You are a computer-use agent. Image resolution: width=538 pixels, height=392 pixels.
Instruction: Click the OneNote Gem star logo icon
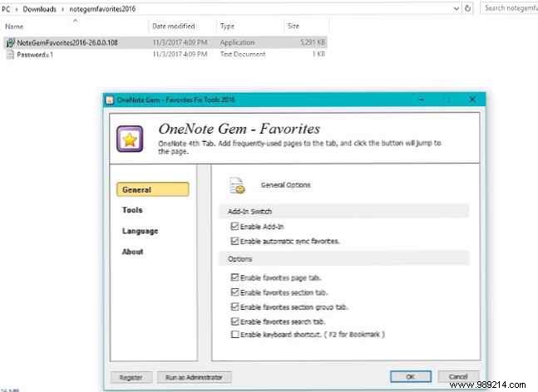click(130, 140)
